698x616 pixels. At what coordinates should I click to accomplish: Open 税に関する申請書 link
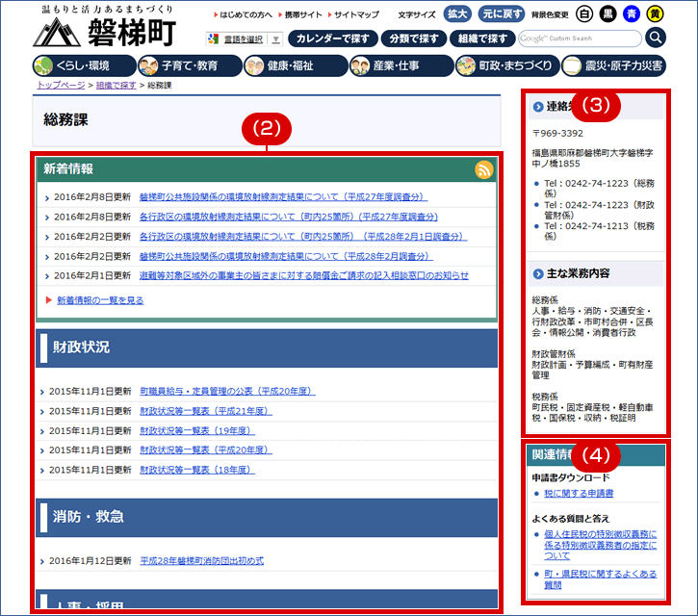tap(579, 493)
